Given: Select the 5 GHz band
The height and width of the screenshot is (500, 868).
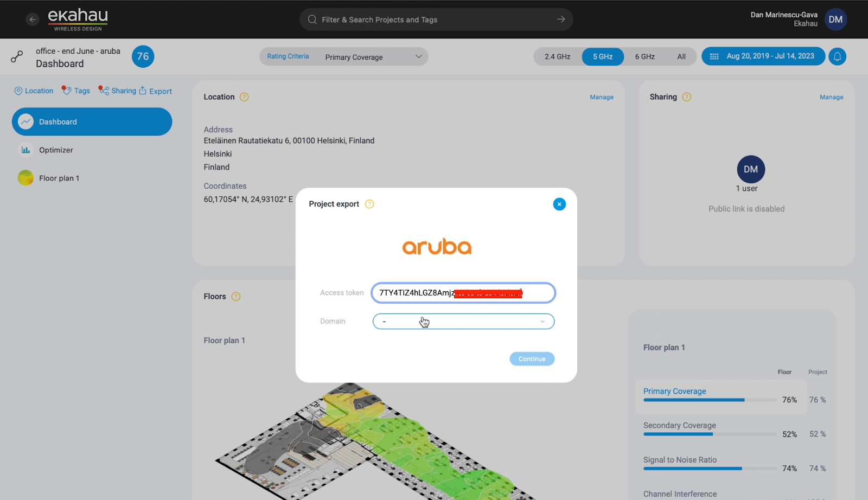Looking at the screenshot, I should [x=602, y=56].
